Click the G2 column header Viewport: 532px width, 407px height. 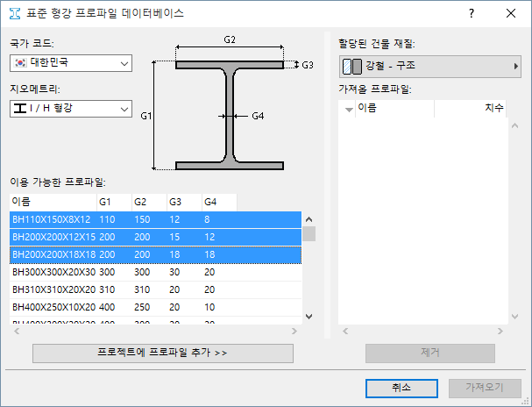pyautogui.click(x=149, y=203)
